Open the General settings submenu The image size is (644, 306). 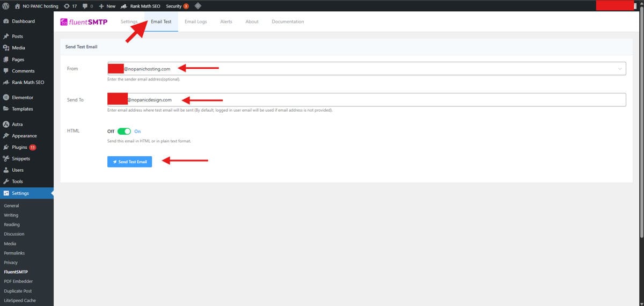[x=11, y=206]
